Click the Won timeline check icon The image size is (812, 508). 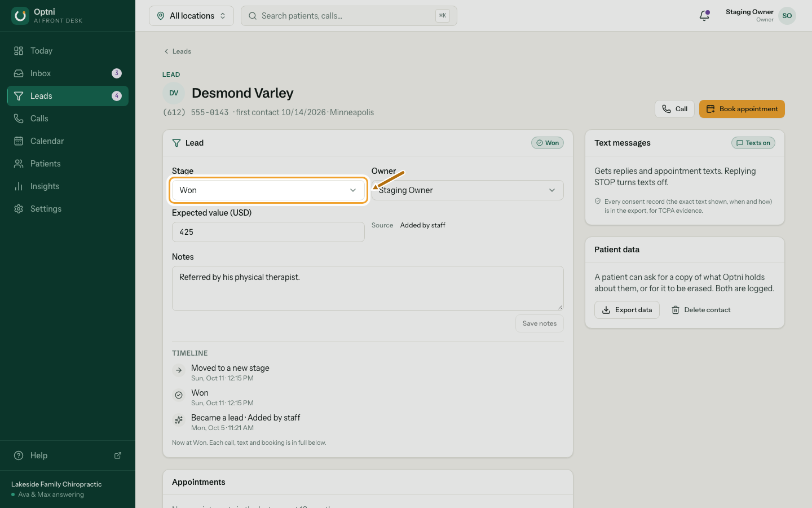coord(179,395)
